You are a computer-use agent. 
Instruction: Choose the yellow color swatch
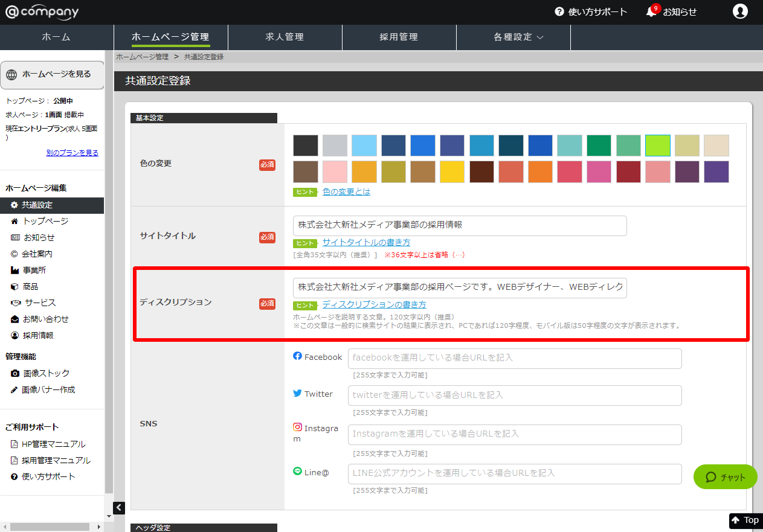pos(452,172)
